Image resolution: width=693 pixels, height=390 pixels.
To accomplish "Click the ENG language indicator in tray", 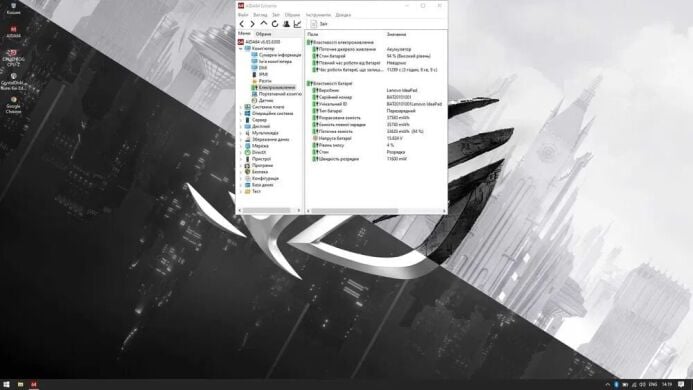I will 653,384.
